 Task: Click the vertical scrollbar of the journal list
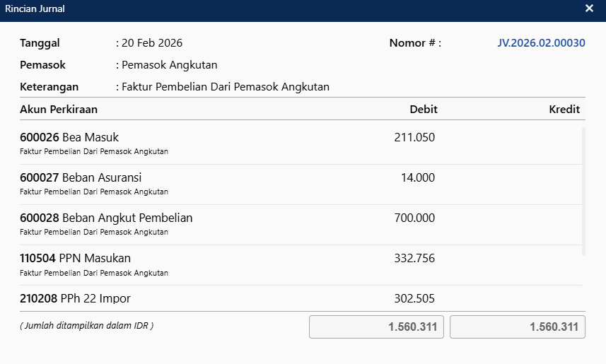583,191
